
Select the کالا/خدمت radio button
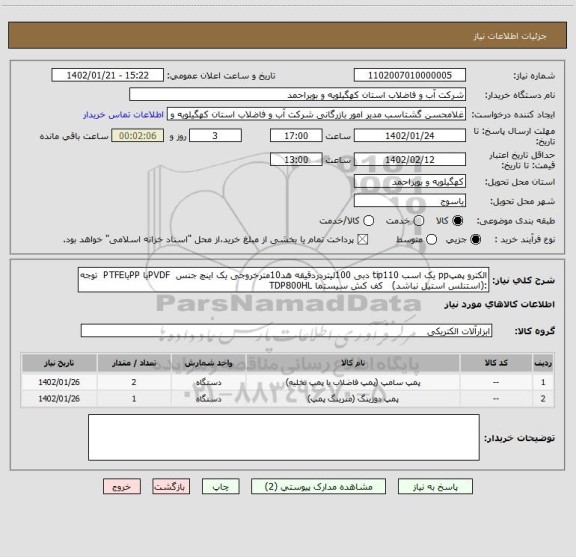[x=368, y=221]
